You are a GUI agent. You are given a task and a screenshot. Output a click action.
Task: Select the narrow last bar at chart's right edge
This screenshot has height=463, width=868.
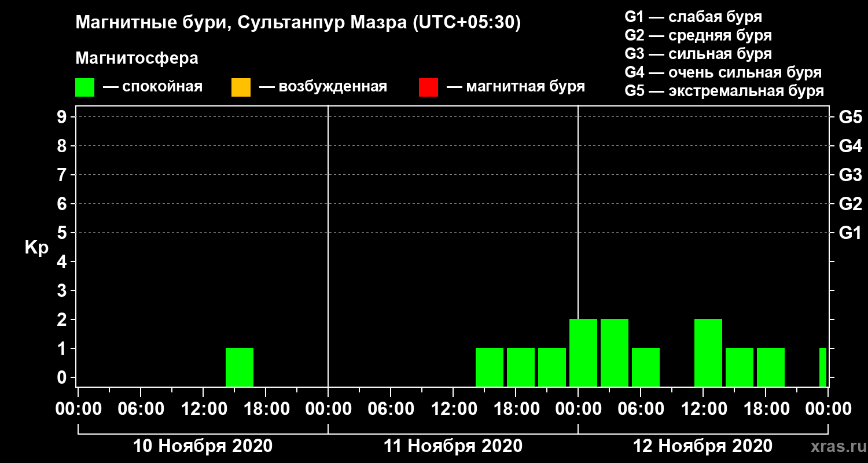click(x=823, y=367)
